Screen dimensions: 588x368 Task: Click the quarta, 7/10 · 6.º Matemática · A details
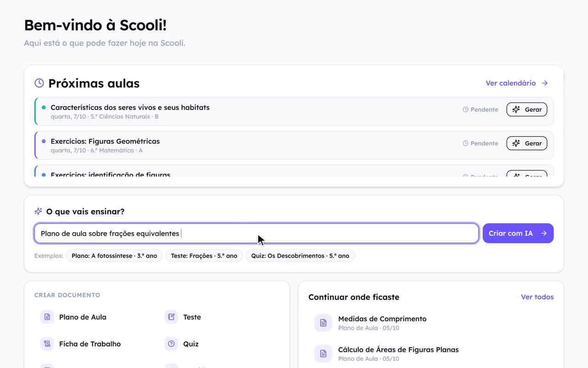(x=96, y=150)
